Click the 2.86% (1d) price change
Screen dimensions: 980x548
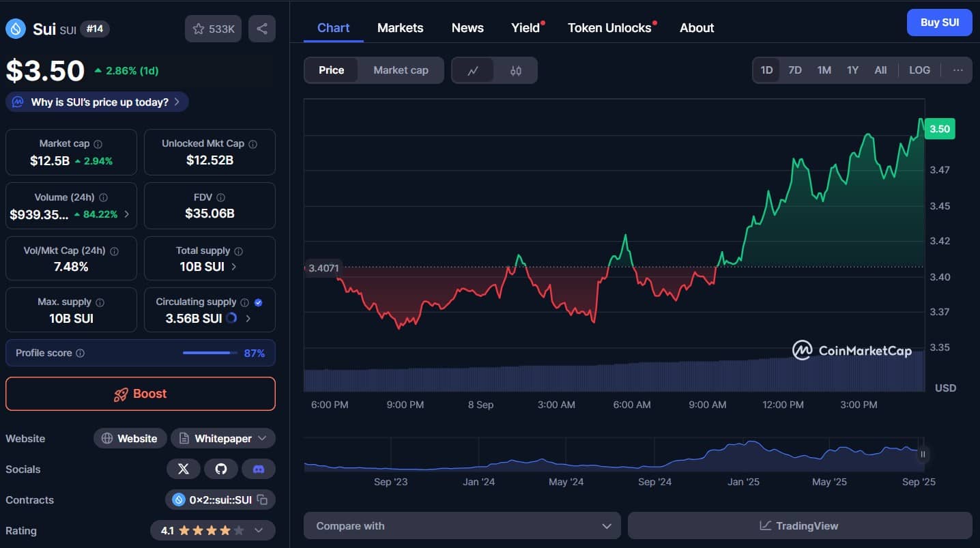(x=127, y=70)
